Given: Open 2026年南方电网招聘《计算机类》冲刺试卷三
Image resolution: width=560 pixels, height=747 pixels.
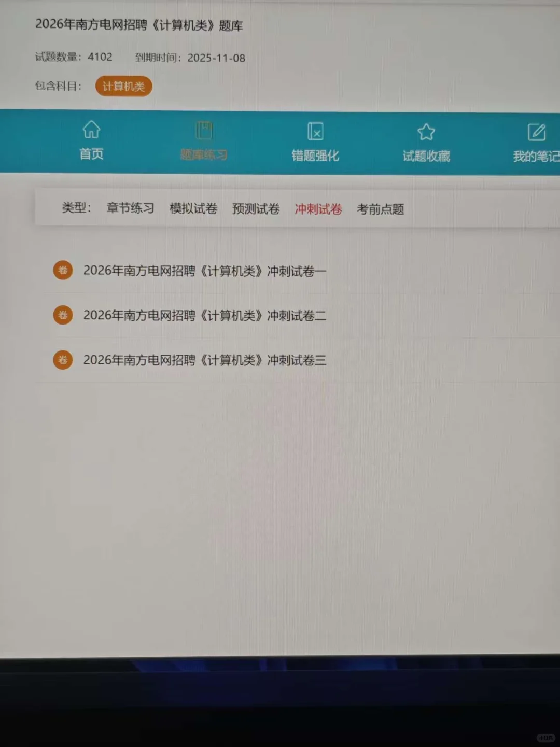Looking at the screenshot, I should pos(205,360).
